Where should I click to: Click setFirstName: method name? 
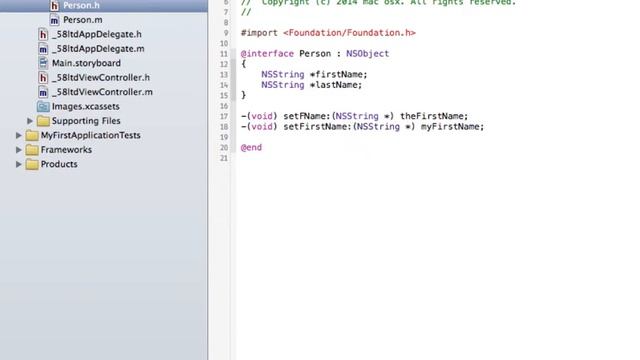(x=318, y=127)
